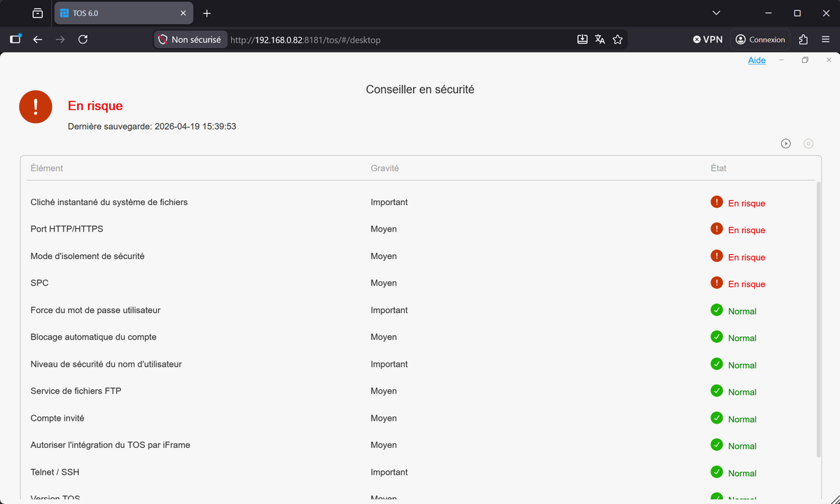Click the green check for Service de fichiers FTP
Viewport: 840px width, 504px height.
click(717, 391)
